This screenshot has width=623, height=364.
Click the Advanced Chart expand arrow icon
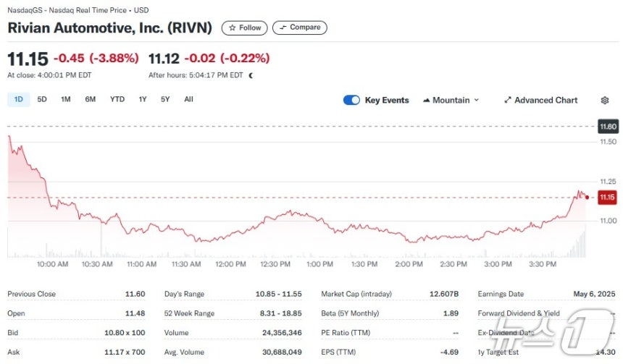tap(507, 100)
